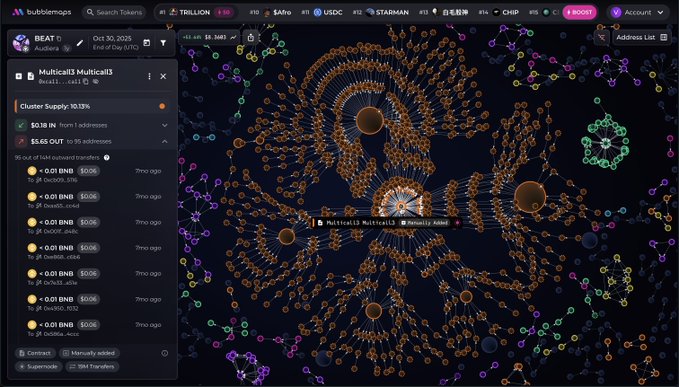
Task: Focus the Search Tokens field
Action: pos(114,12)
